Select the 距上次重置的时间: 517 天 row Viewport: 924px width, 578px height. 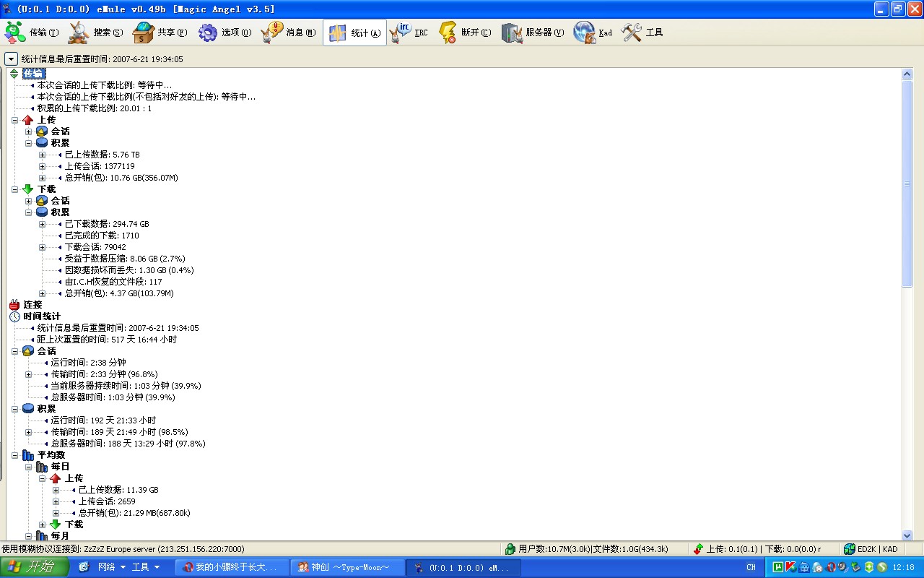coord(107,340)
